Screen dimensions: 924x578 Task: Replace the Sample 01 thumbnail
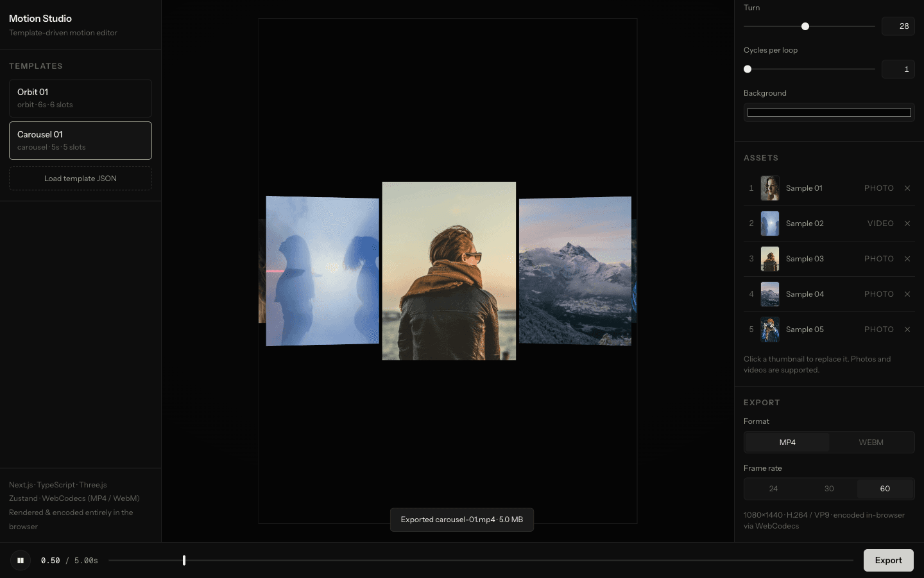pyautogui.click(x=770, y=188)
